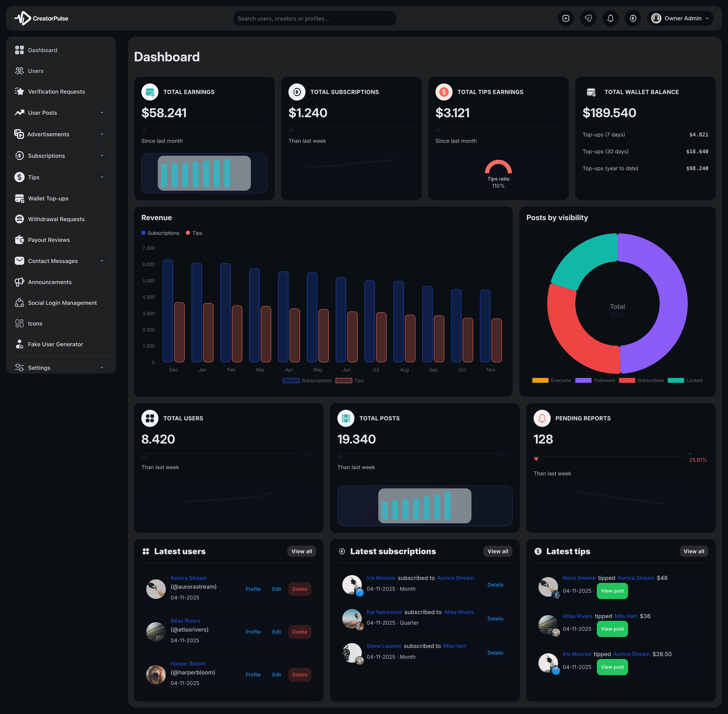
Task: Click the Pending Reports bell icon
Action: click(x=542, y=418)
